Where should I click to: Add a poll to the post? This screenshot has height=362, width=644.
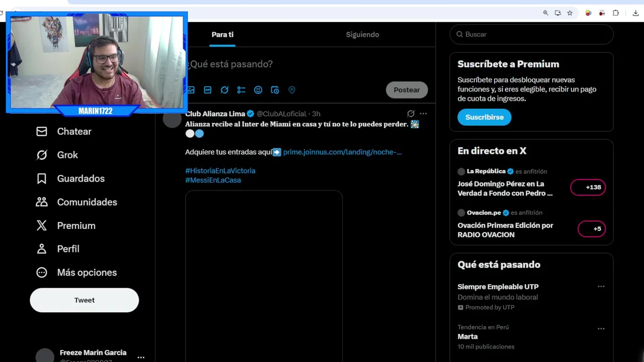(x=242, y=90)
